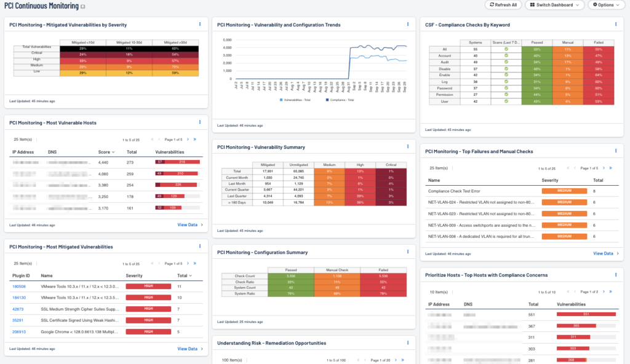This screenshot has height=364, width=630.
Task: Open the Most Vulnerable Hosts widget menu
Action: (200, 122)
